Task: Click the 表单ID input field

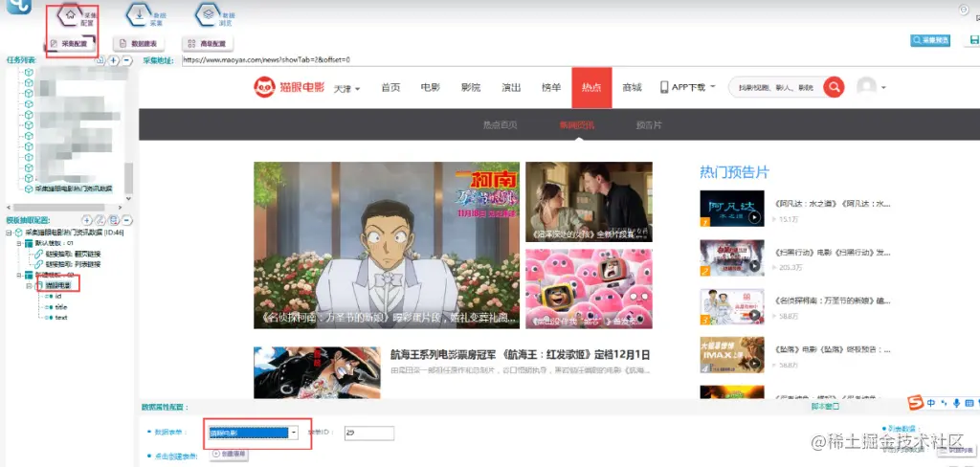Action: tap(368, 433)
